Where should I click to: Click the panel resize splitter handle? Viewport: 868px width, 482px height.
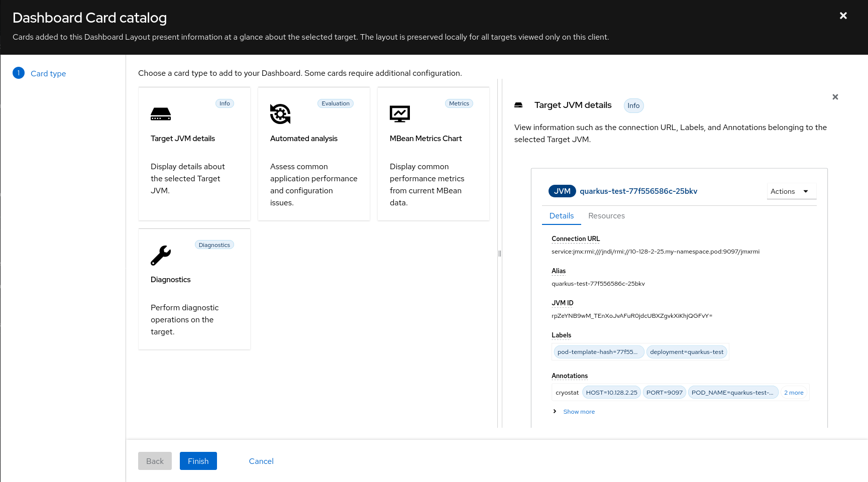pos(500,254)
